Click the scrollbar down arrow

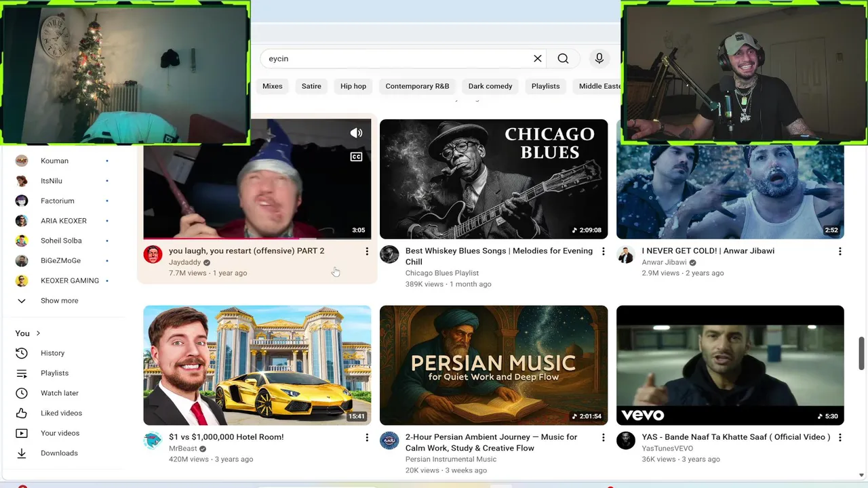pyautogui.click(x=863, y=475)
